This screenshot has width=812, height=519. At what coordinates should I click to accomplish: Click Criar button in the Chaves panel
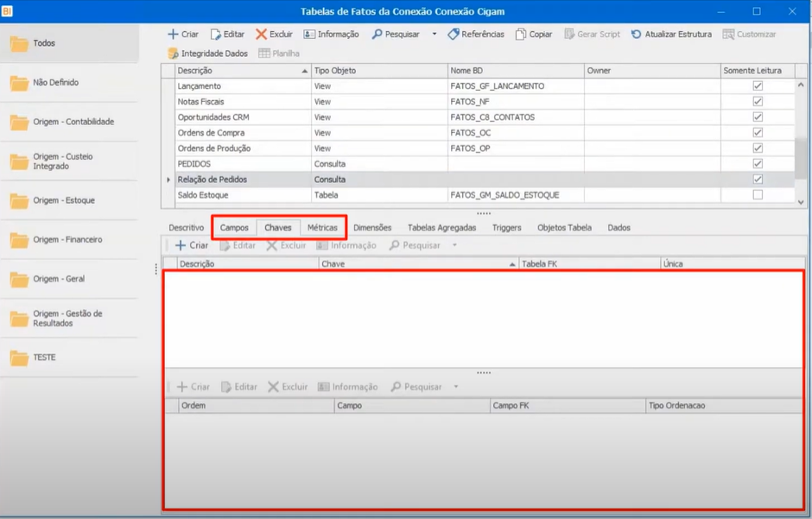(x=193, y=245)
